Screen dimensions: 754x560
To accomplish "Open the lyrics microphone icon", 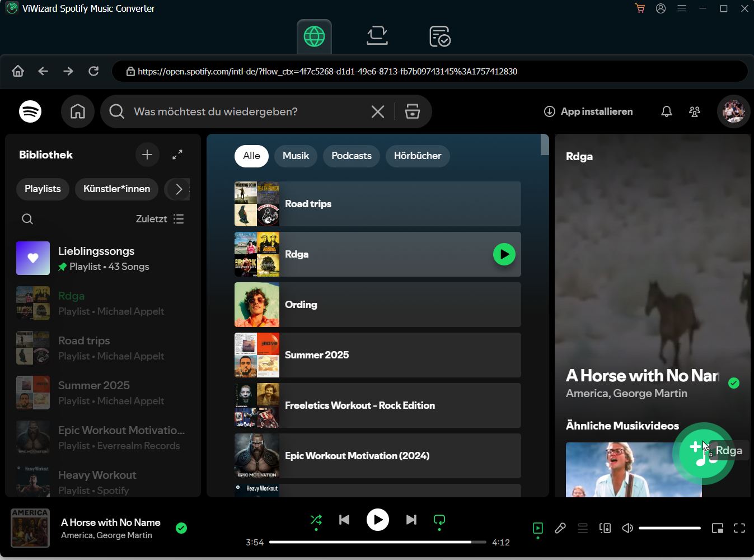I will (x=560, y=528).
